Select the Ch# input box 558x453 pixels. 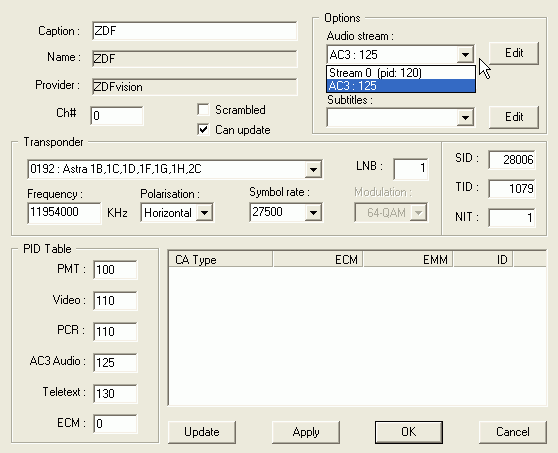tap(117, 116)
